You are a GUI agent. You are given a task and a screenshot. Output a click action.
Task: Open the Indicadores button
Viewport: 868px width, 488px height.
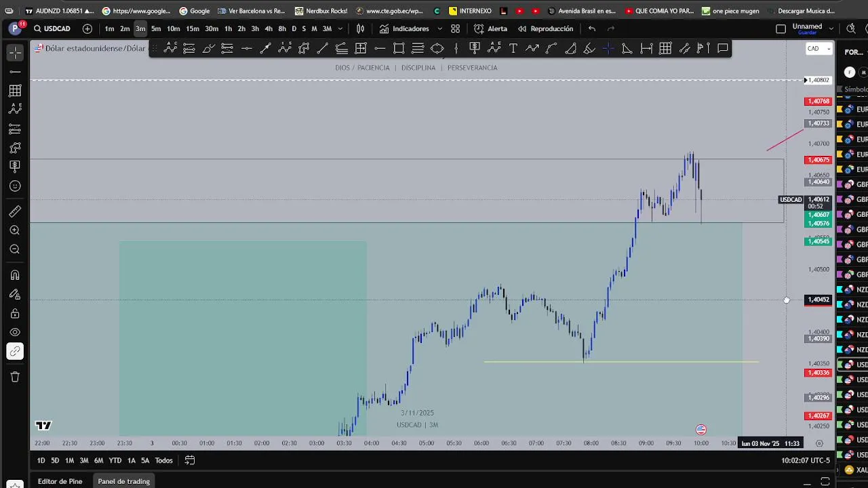coord(404,28)
